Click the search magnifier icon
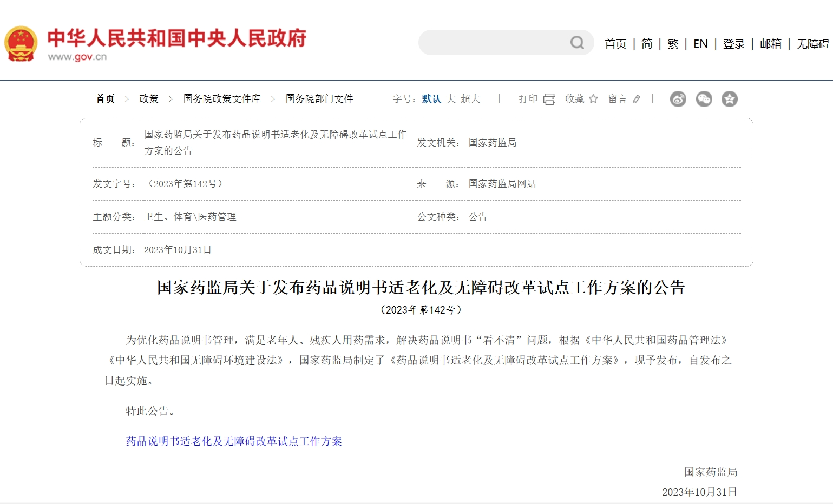 [x=577, y=43]
